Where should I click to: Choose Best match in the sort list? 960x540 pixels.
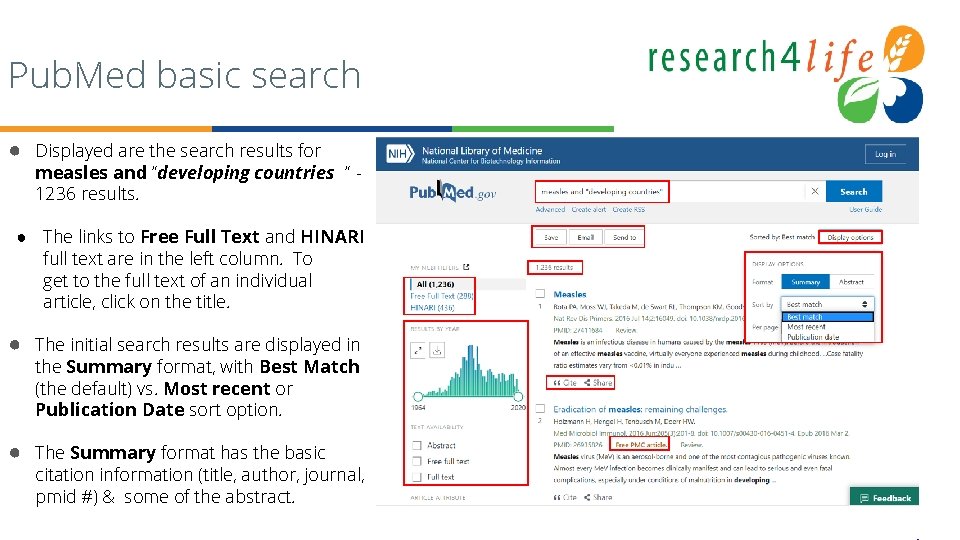click(x=827, y=317)
